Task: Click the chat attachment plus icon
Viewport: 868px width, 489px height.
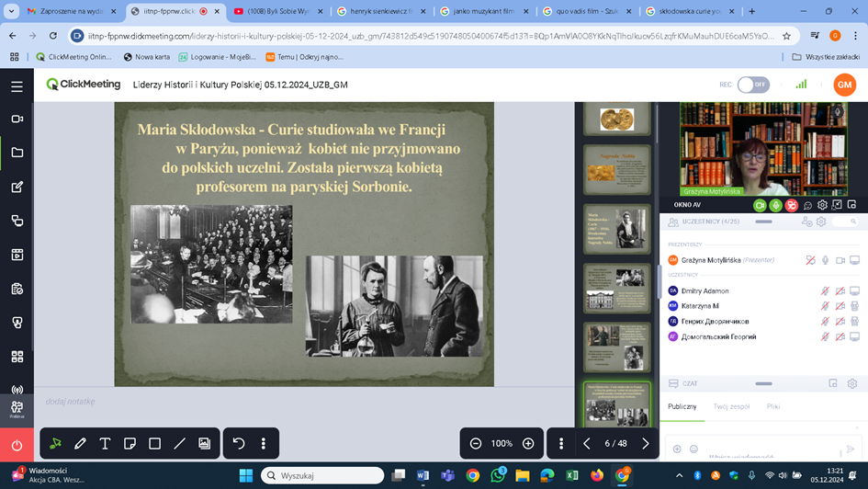Action: click(x=677, y=449)
